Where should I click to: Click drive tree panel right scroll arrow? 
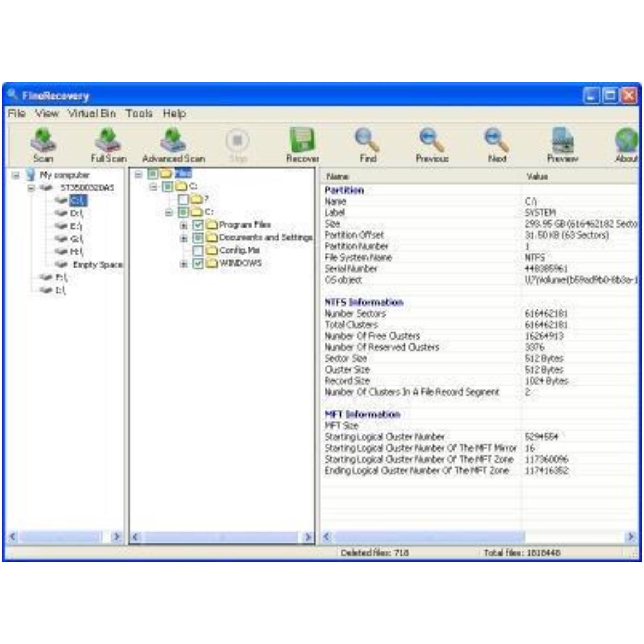pyautogui.click(x=116, y=536)
